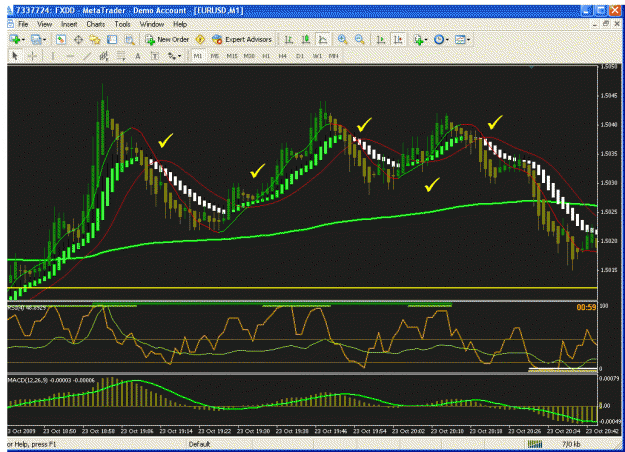Switch chart to line chart
This screenshot has width=625, height=452.
coord(323,39)
